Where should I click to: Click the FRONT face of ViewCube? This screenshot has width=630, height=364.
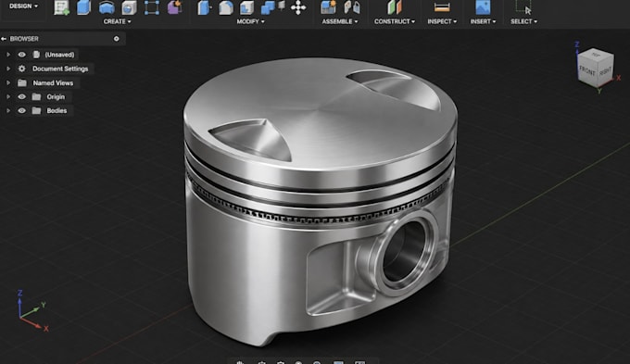point(586,71)
